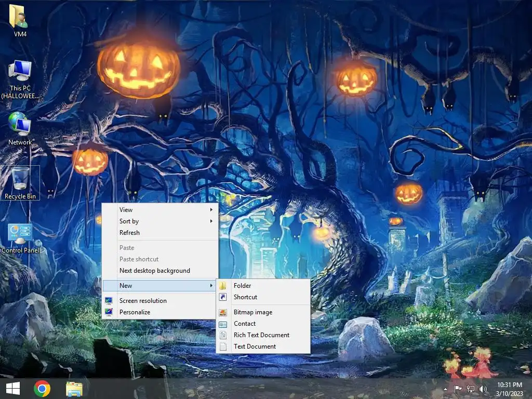The image size is (532, 399).
Task: Open Screen resolution from the context menu
Action: (159, 301)
